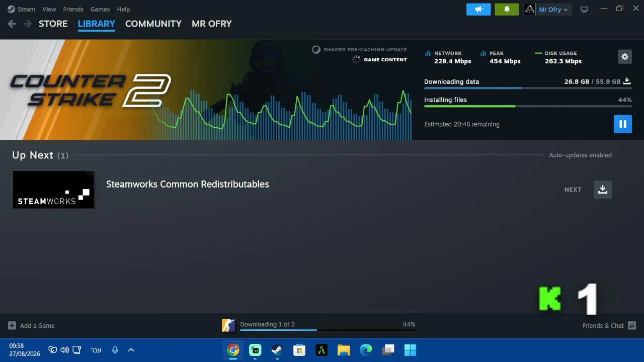Click the Downloading 1 of 2 status

[x=268, y=324]
